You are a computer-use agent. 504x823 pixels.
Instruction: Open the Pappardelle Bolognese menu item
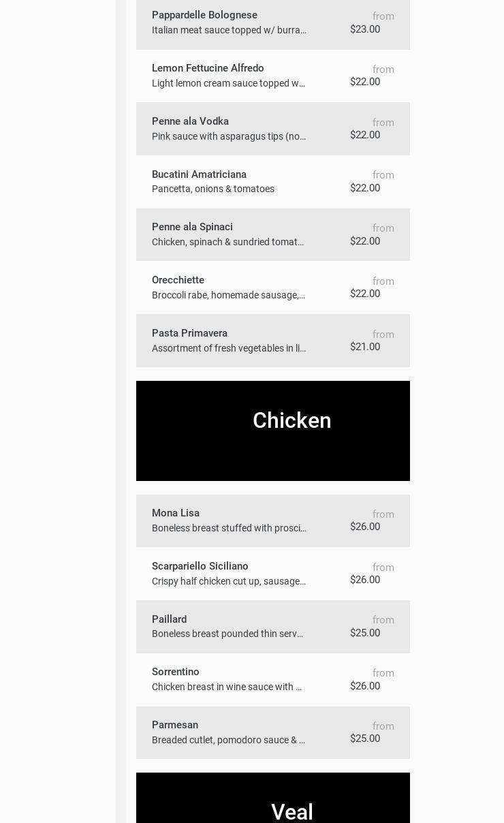[x=204, y=16]
